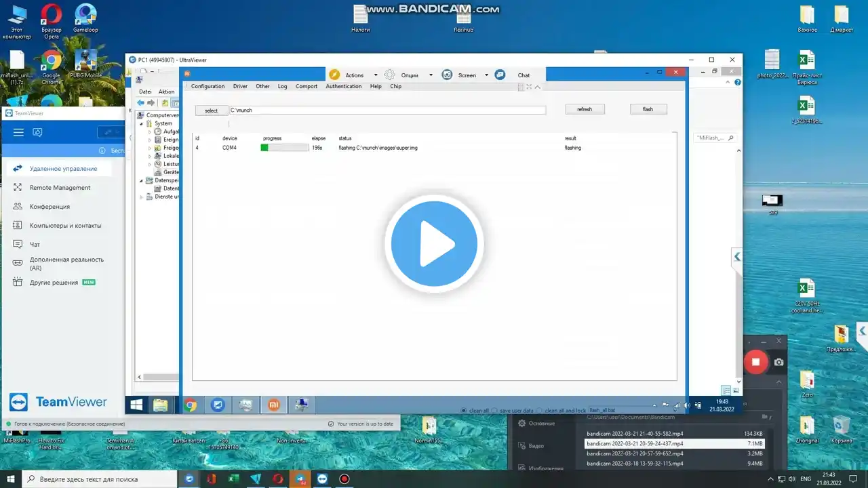The height and width of the screenshot is (488, 868).
Task: Select bandicam 2022-03-21 21-40-55-582.mp4 file
Action: tap(674, 433)
